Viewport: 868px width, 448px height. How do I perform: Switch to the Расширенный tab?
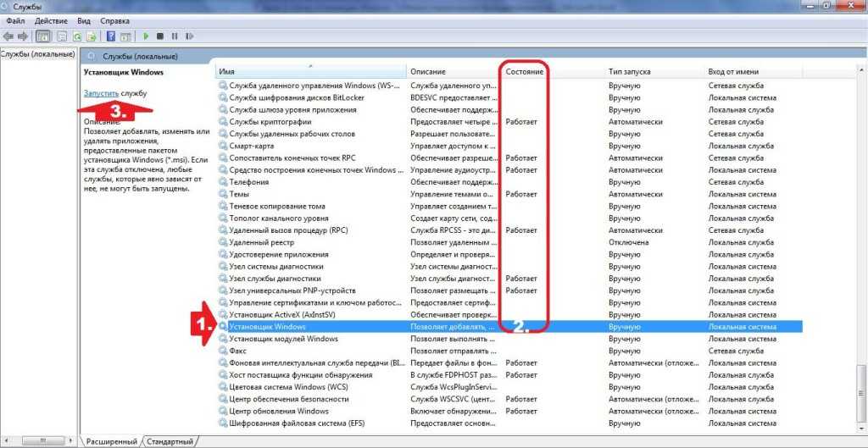tap(112, 442)
